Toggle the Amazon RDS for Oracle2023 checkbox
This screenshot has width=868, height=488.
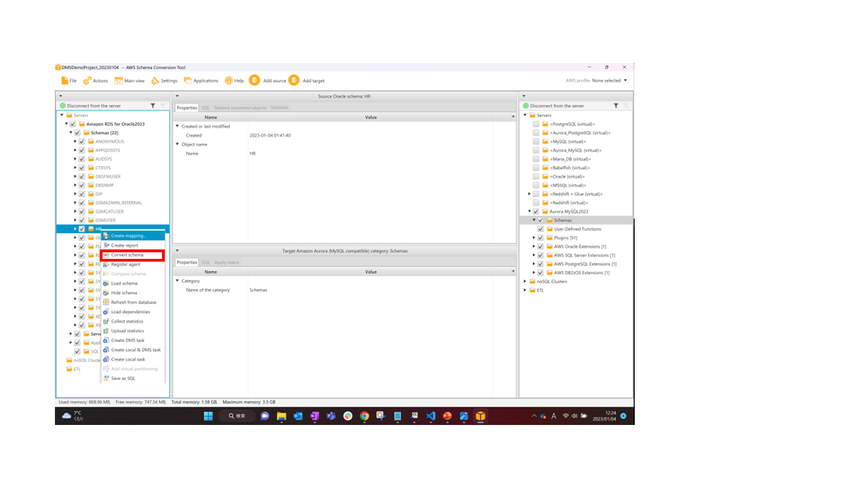73,124
